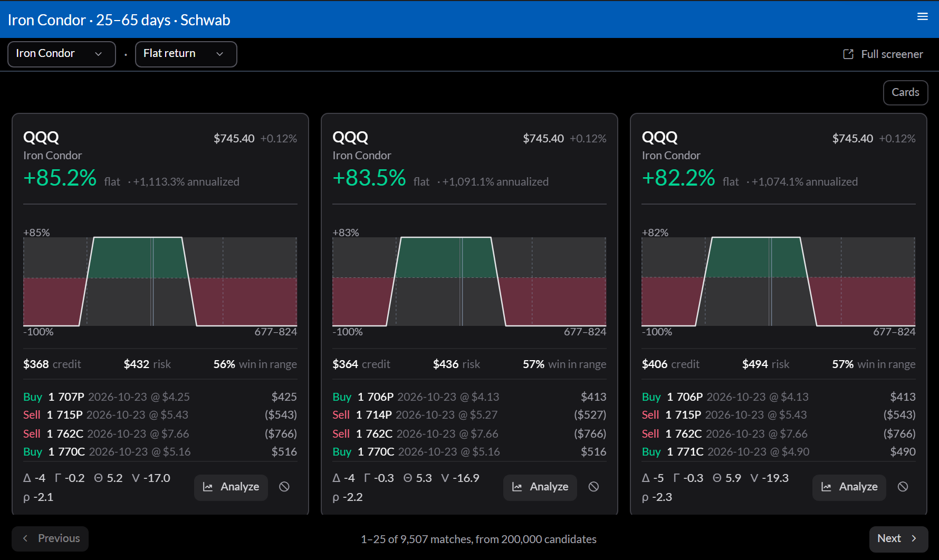939x560 pixels.
Task: Click the Buy 1 770C leg in first card
Action: [x=160, y=452]
